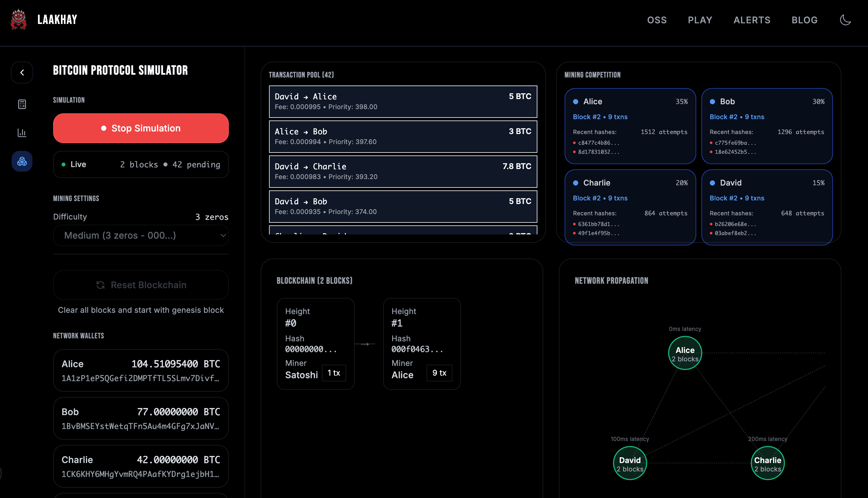Click the Laakhay demon logo
868x498 pixels.
(x=19, y=19)
